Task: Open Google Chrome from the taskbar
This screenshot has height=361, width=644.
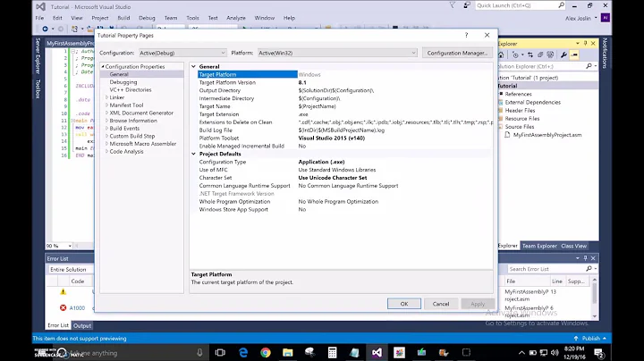Action: pos(266,352)
